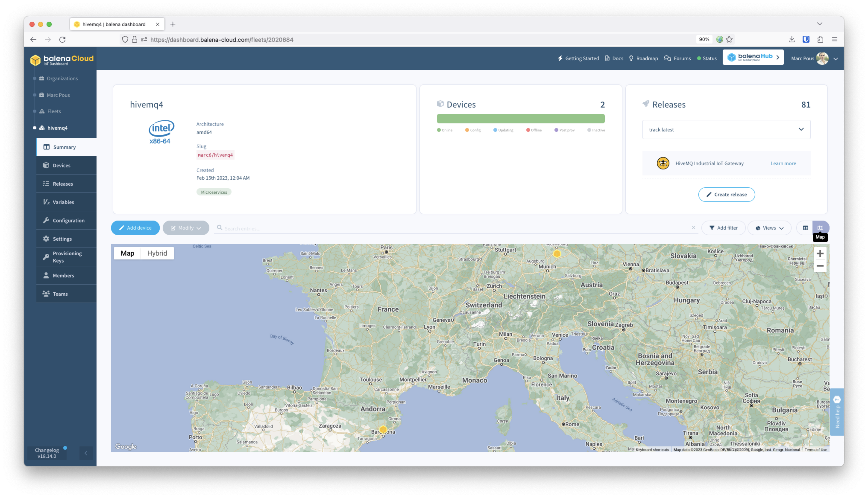Select Hybrid map type
The height and width of the screenshot is (498, 868).
157,253
